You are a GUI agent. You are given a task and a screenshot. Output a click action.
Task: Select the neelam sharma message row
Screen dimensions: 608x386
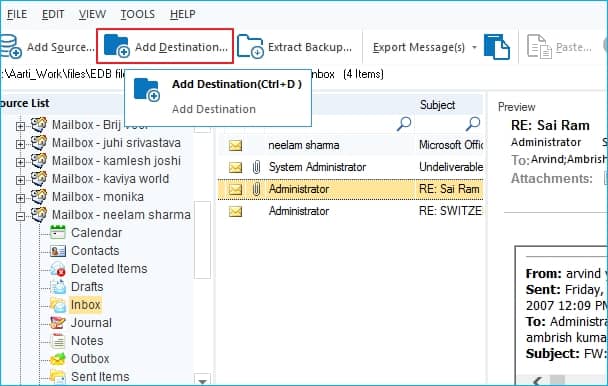point(351,145)
